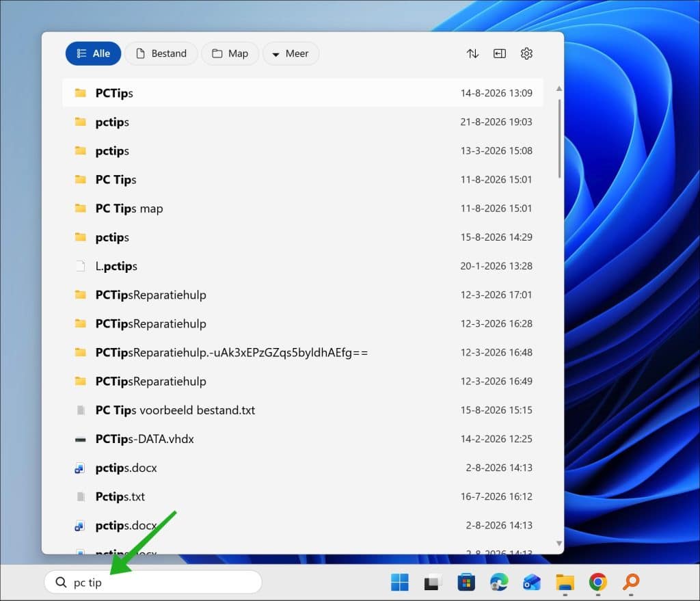Screen dimensions: 700x601
Task: Select the PC Tips folder name
Action: [116, 180]
